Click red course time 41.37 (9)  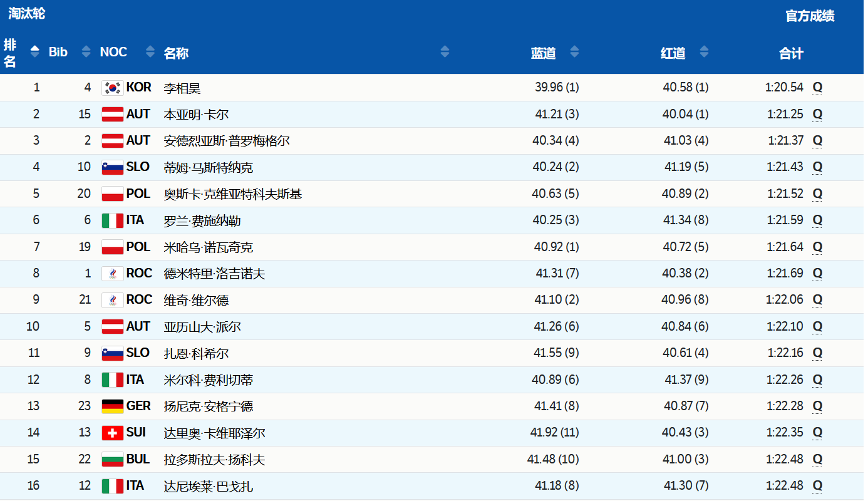[686, 380]
